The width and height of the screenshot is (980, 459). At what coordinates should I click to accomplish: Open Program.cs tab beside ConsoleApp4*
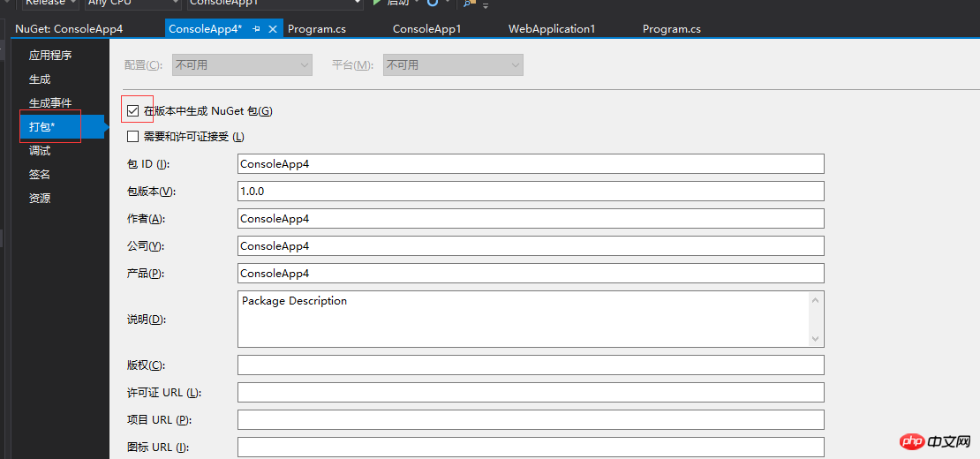pos(317,29)
